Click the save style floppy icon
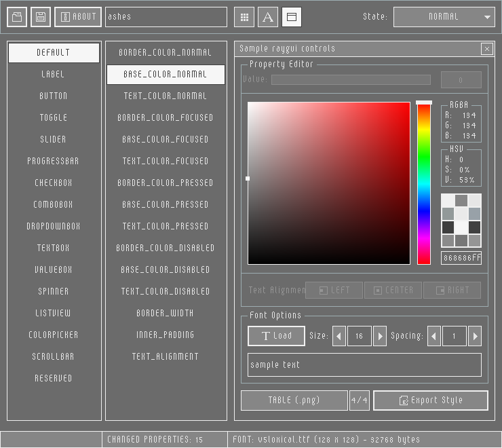Screen dimensions: 502x448 click(40, 17)
